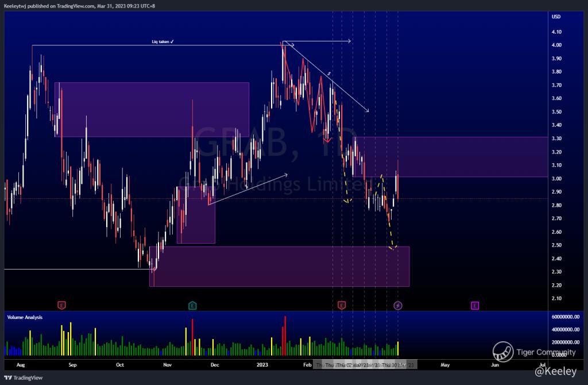Click the last yellow volume bar in March
This screenshot has width=588, height=385.
(397, 349)
